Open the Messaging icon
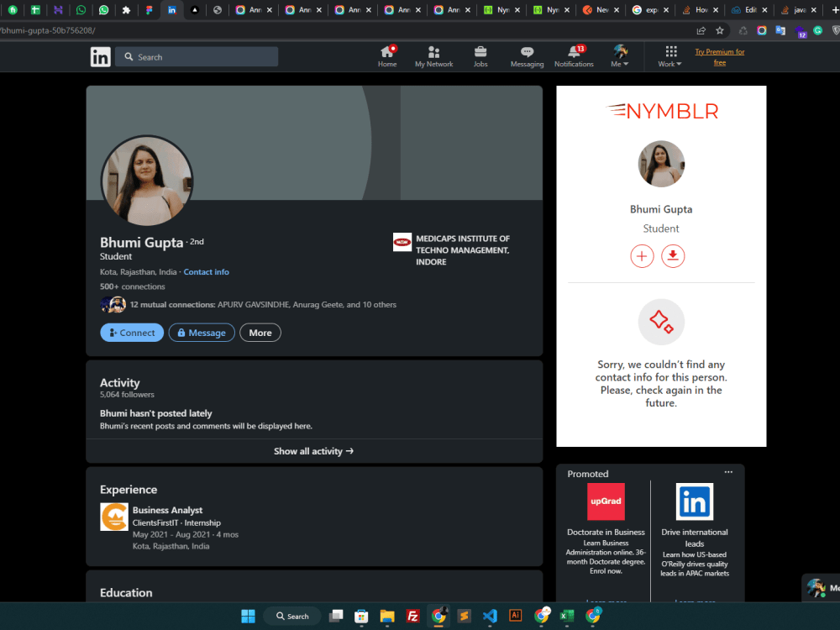Screen dimensions: 840x630 (x=528, y=56)
